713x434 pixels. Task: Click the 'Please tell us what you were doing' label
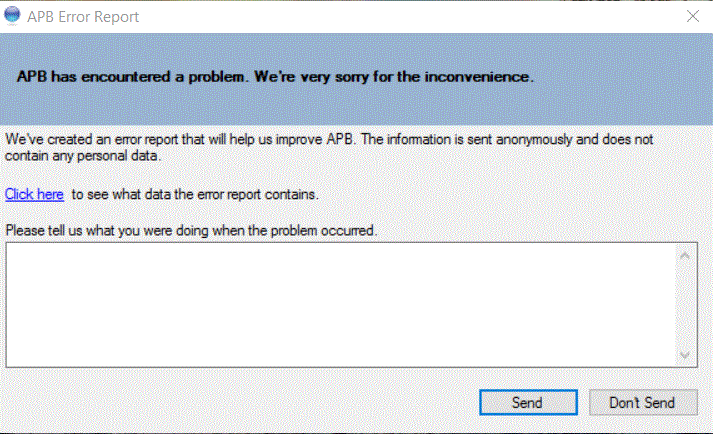point(191,230)
